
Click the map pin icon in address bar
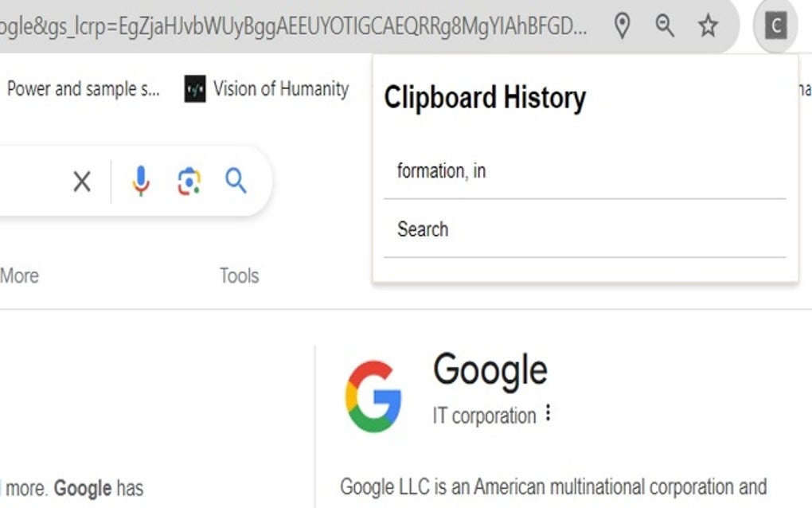coord(622,25)
